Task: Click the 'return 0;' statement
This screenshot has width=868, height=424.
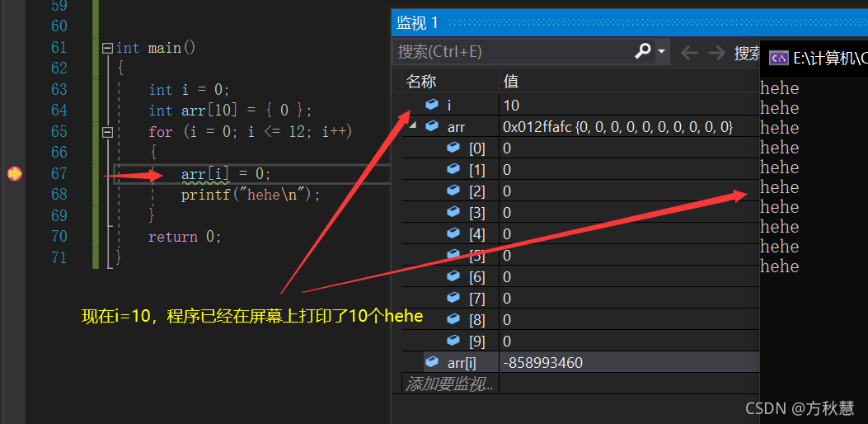Action: tap(185, 237)
